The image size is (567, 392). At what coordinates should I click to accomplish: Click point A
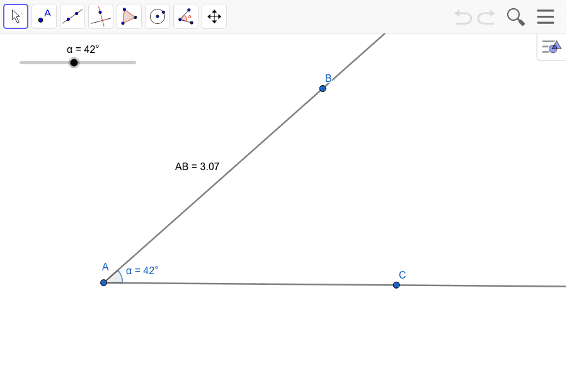point(103,282)
